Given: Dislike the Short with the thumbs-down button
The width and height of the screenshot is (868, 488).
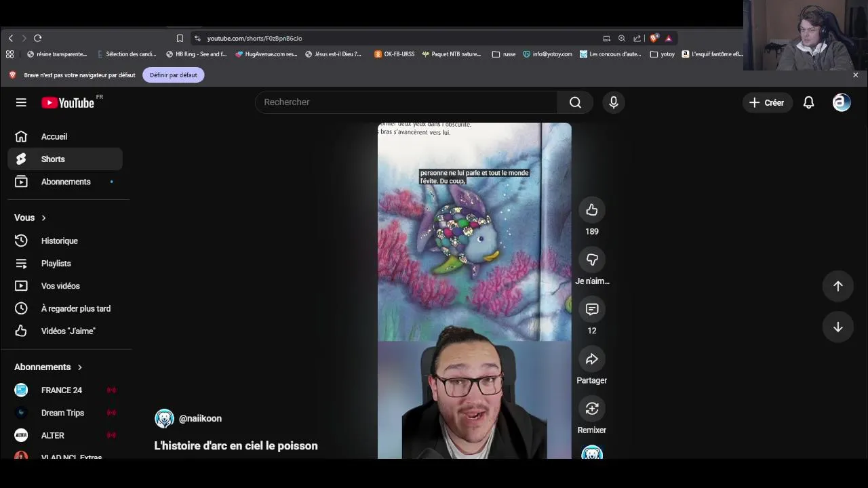Looking at the screenshot, I should tap(592, 260).
